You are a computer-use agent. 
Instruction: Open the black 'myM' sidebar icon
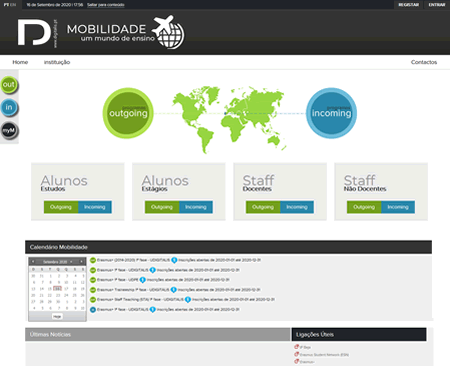(9, 130)
